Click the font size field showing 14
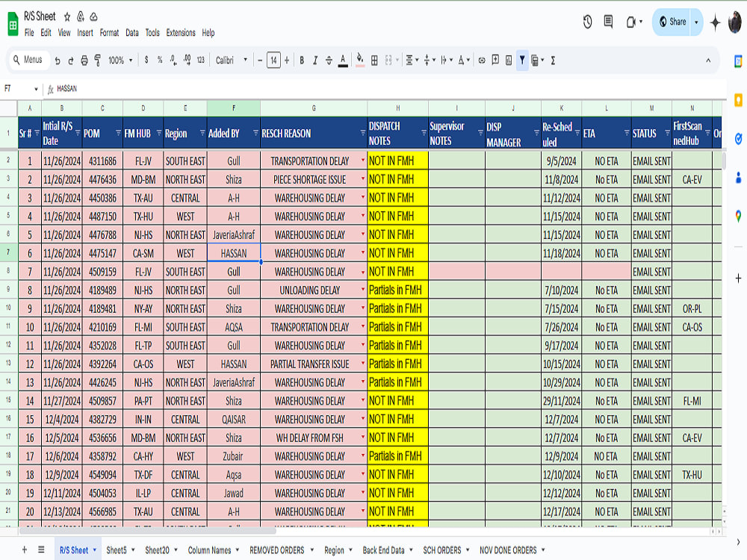The image size is (747, 560). (273, 60)
